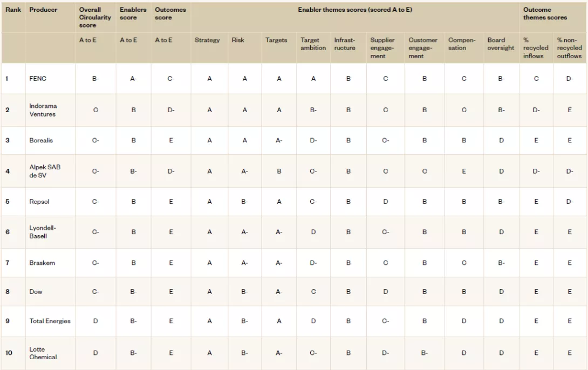Viewport: 588px width, 370px height.
Task: Click Lyondell-Basell's target ambition score D
Action: click(x=313, y=232)
